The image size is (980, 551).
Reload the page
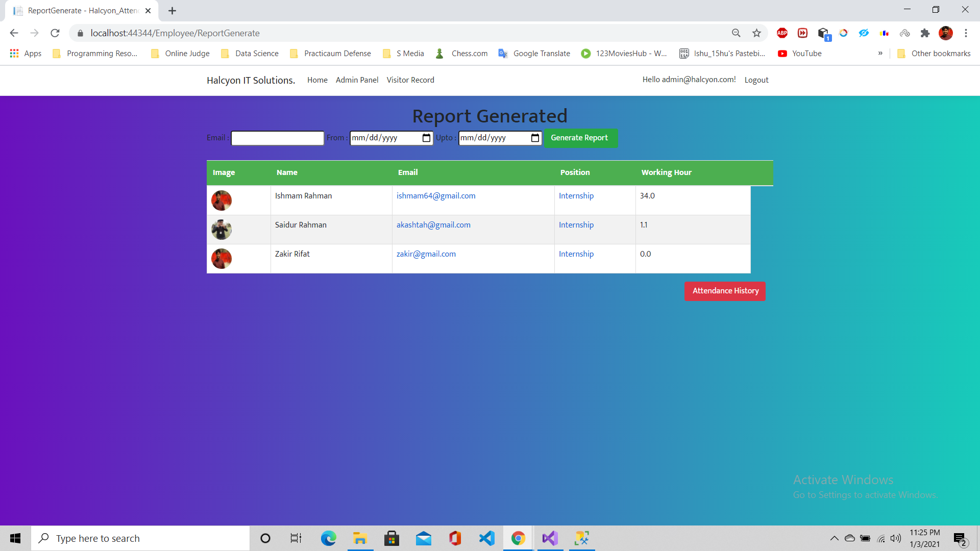(55, 33)
